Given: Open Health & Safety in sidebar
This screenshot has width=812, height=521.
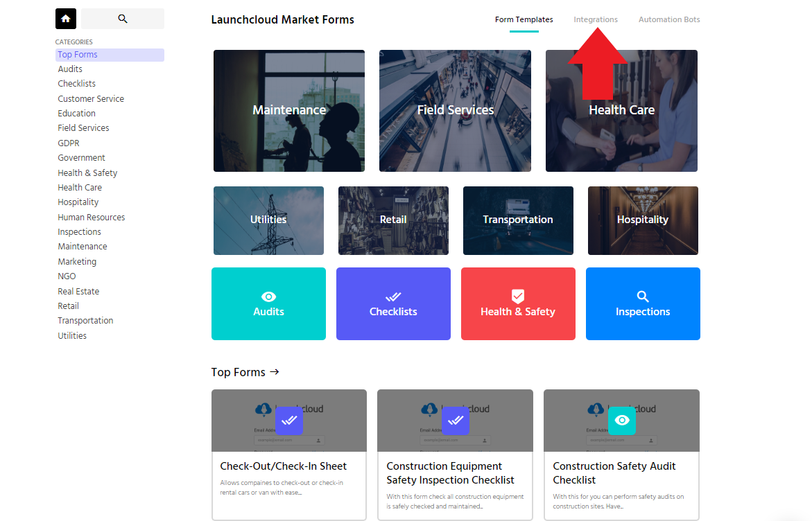Looking at the screenshot, I should (87, 173).
